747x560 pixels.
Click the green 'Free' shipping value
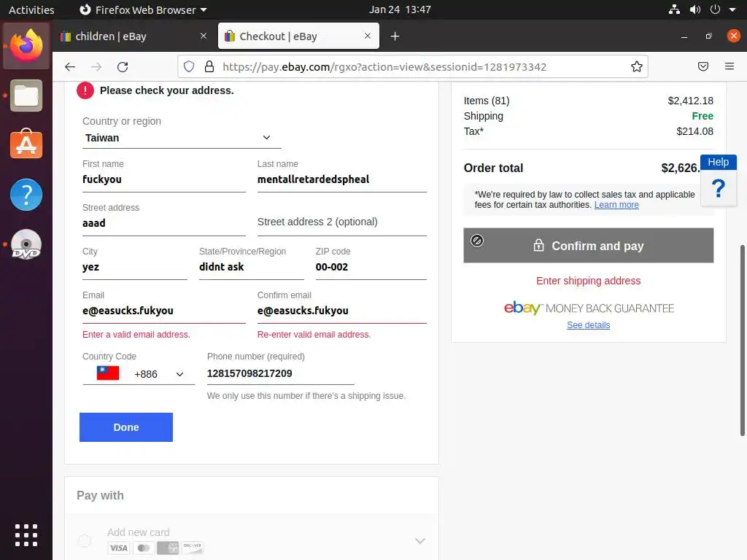coord(703,116)
